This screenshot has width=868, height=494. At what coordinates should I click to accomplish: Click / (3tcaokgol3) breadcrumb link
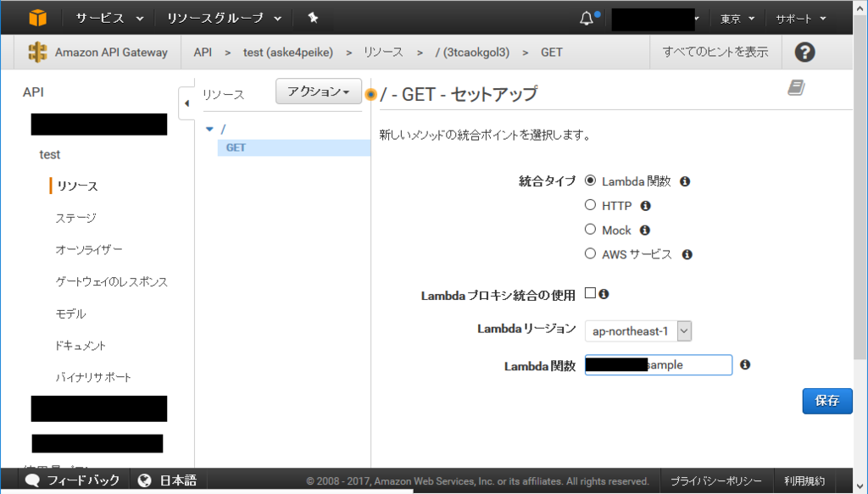472,52
